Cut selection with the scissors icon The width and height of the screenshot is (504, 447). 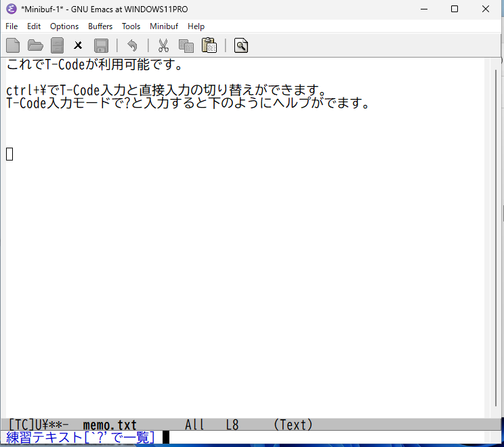[163, 45]
